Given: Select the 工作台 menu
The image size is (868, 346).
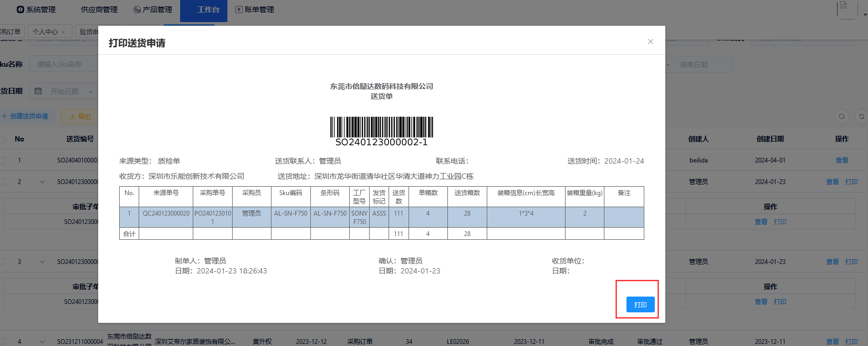Looking at the screenshot, I should click(204, 11).
